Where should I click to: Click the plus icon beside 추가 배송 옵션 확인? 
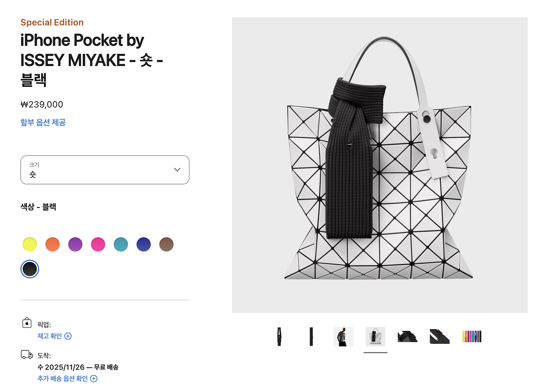pos(94,379)
